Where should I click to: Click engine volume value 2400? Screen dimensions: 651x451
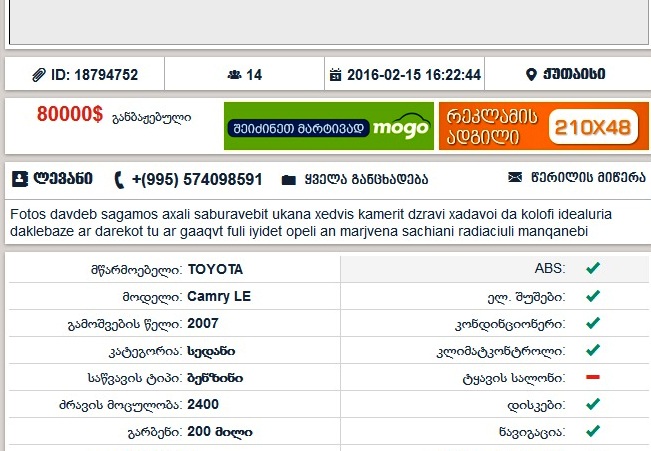203,404
